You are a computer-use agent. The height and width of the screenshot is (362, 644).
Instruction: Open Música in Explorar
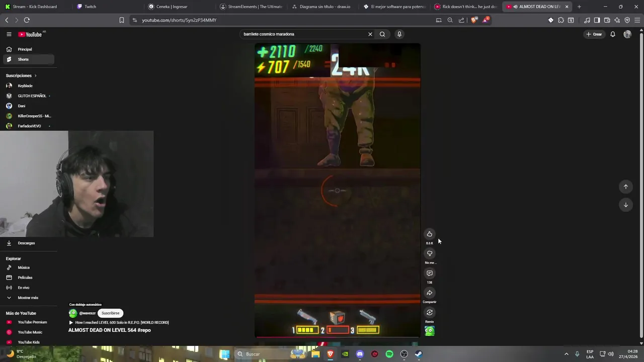point(29,267)
